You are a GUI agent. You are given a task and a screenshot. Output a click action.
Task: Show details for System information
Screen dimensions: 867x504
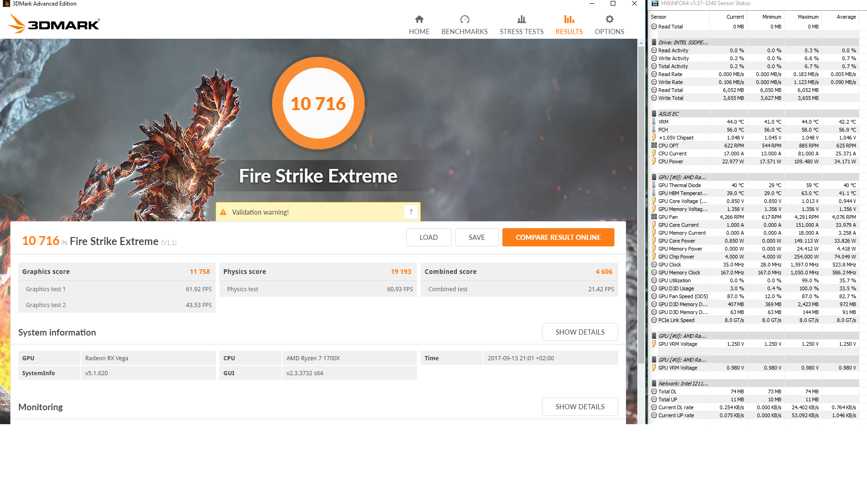580,332
